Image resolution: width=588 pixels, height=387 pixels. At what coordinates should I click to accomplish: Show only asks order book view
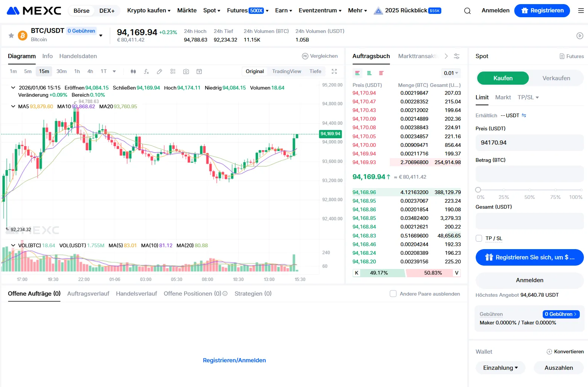[x=381, y=73]
